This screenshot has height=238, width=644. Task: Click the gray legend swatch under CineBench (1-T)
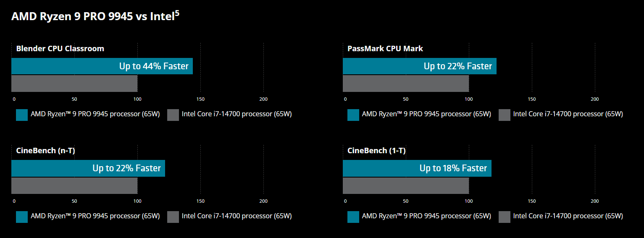click(x=505, y=217)
